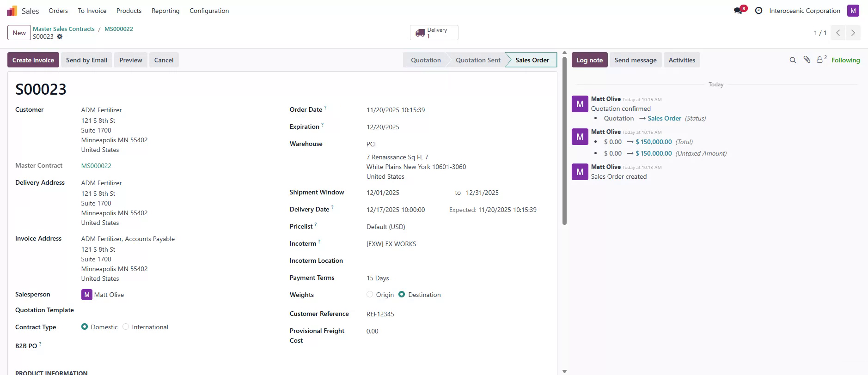Click Shipment Window end date 12/31/2025

point(482,193)
